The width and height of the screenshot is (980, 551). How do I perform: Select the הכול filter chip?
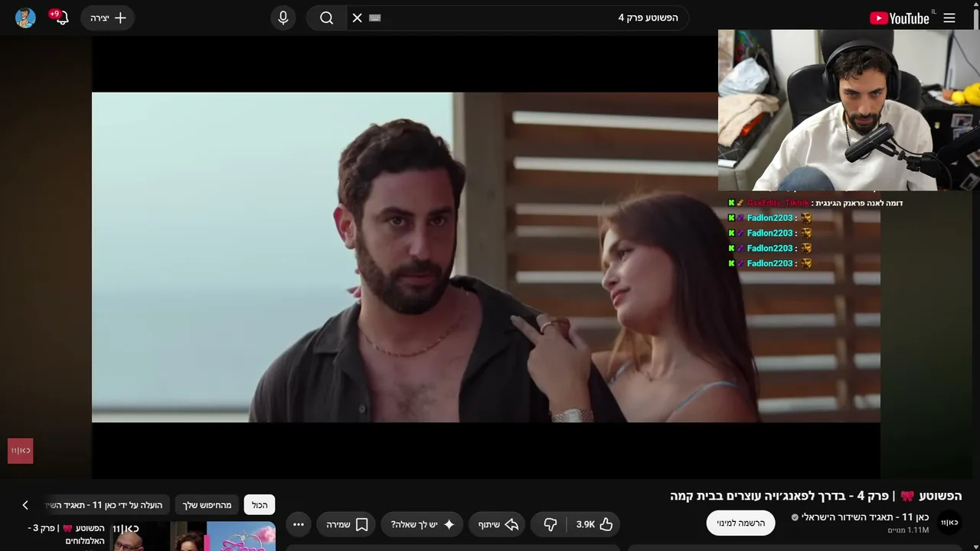point(260,505)
